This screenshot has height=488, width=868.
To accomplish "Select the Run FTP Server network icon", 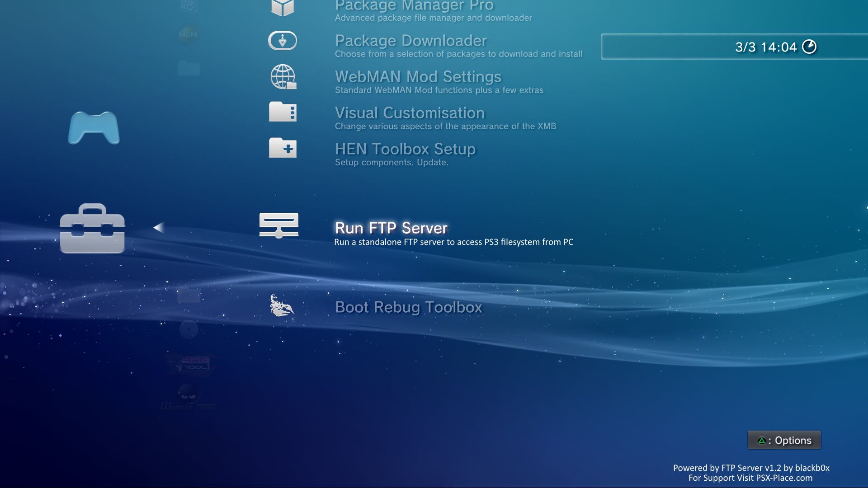I will (279, 225).
